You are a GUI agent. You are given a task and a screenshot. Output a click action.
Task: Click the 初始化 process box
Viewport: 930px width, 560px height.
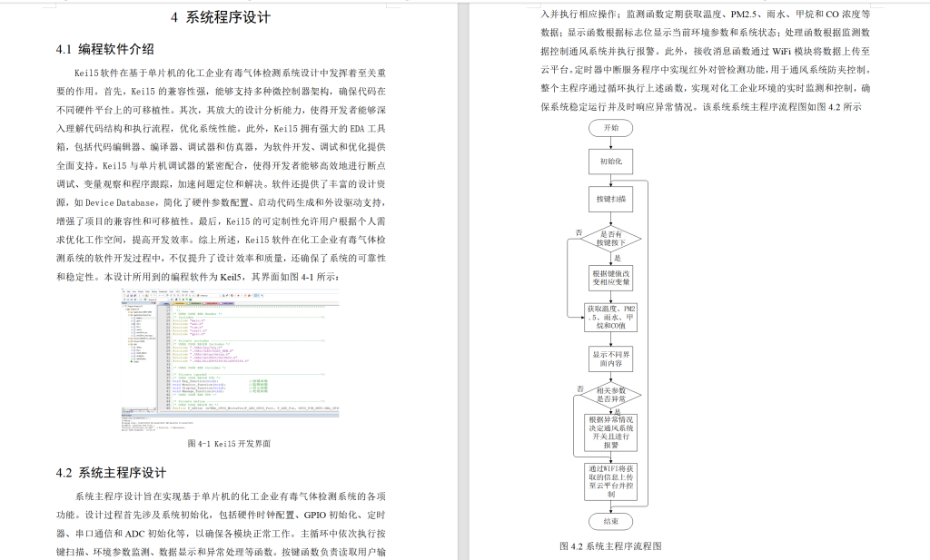612,162
